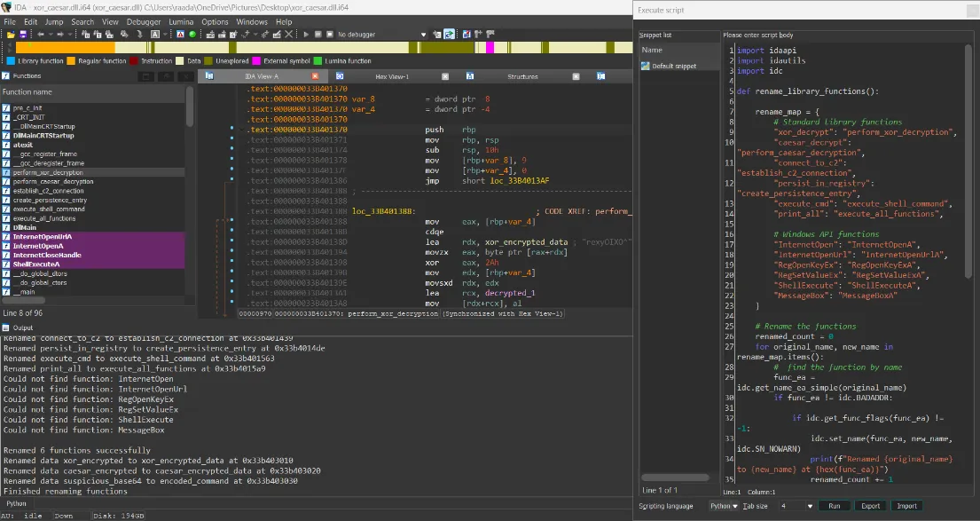980x521 pixels.
Task: Select execute_shell_command in the Functions list
Action: click(x=49, y=209)
